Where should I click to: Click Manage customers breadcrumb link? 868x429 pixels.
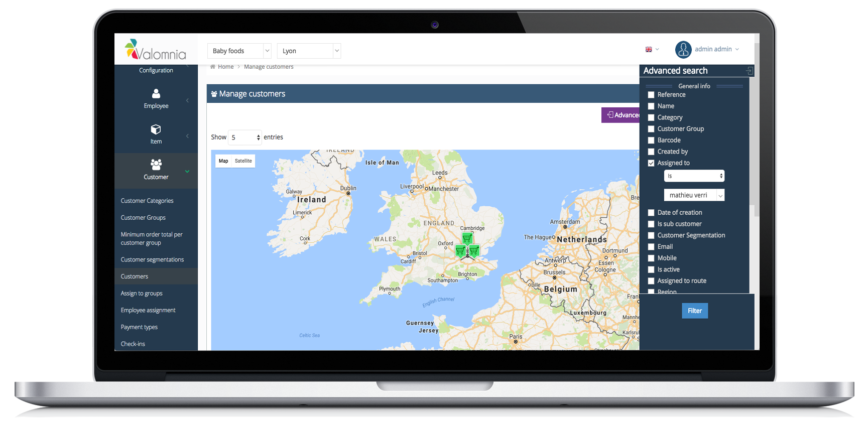(269, 67)
